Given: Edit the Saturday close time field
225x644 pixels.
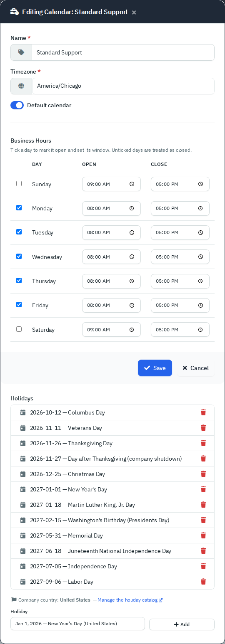Looking at the screenshot, I should coord(180,330).
